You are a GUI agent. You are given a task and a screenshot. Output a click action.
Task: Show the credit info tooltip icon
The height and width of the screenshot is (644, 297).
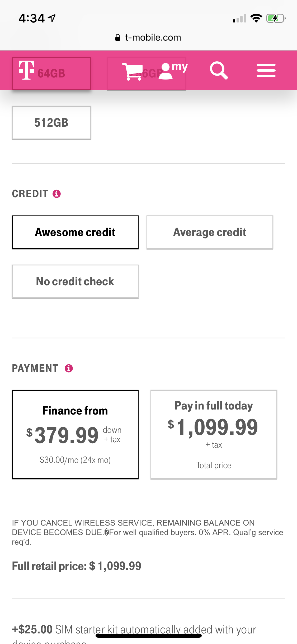[56, 194]
